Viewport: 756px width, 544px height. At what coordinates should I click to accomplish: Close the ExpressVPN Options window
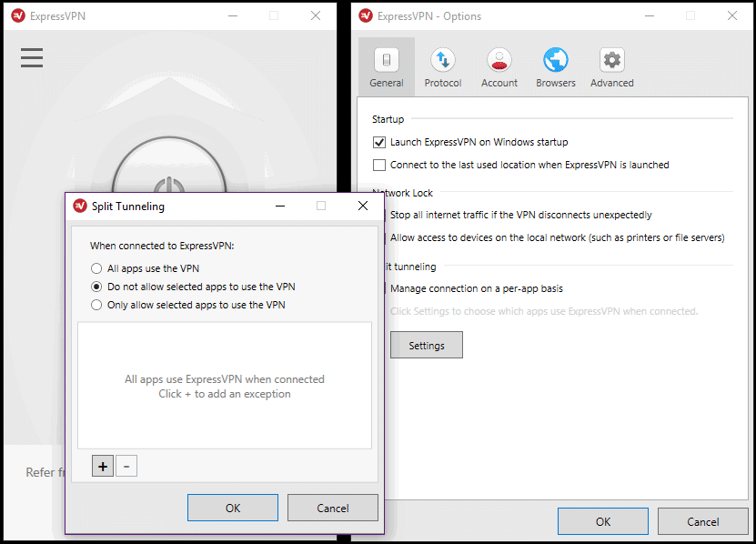pyautogui.click(x=732, y=15)
